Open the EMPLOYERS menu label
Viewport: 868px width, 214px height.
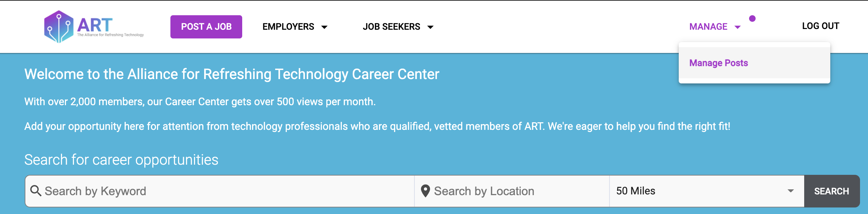[x=288, y=27]
